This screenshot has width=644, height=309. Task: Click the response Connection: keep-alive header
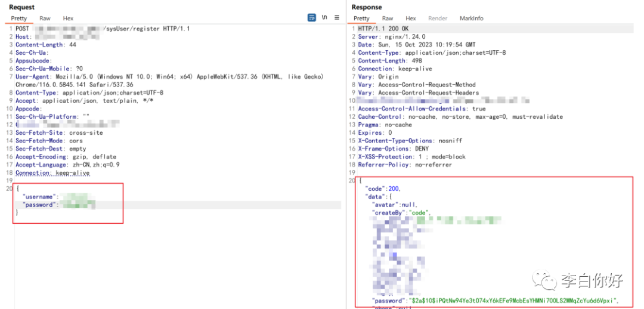pos(395,69)
